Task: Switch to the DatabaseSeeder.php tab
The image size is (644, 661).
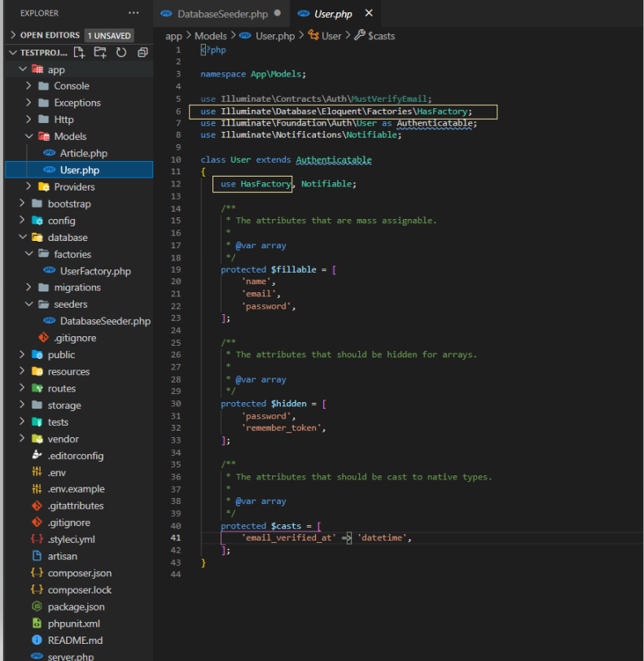Action: (221, 14)
